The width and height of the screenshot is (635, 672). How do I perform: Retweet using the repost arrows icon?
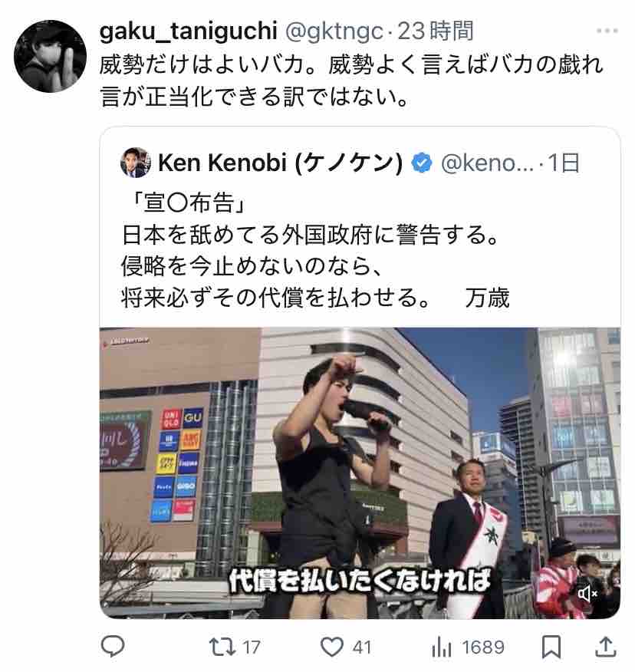tap(222, 647)
